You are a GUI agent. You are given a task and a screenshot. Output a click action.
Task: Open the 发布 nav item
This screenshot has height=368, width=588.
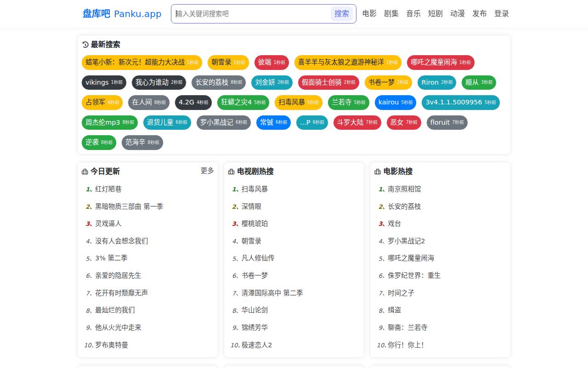(480, 14)
